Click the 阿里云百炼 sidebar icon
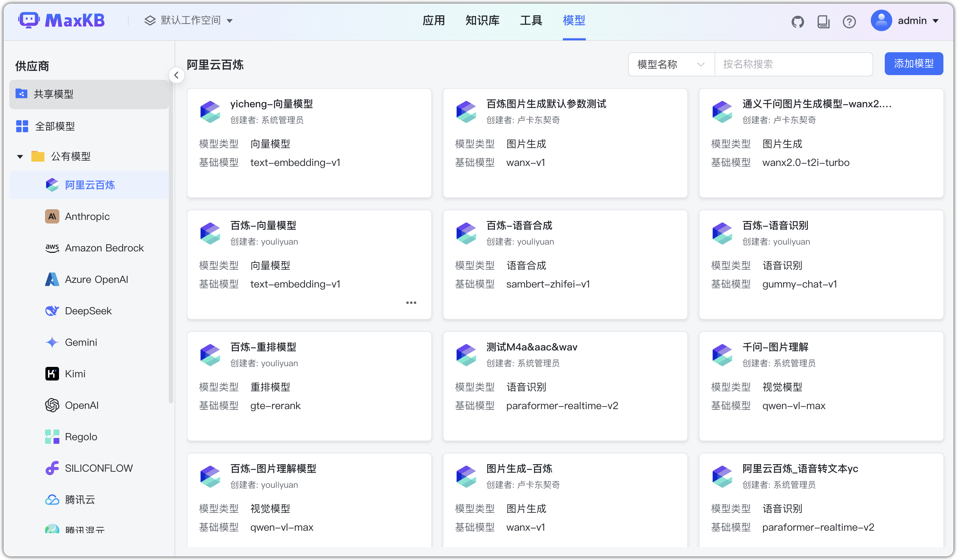Image resolution: width=957 pixels, height=560 pixels. tap(52, 185)
